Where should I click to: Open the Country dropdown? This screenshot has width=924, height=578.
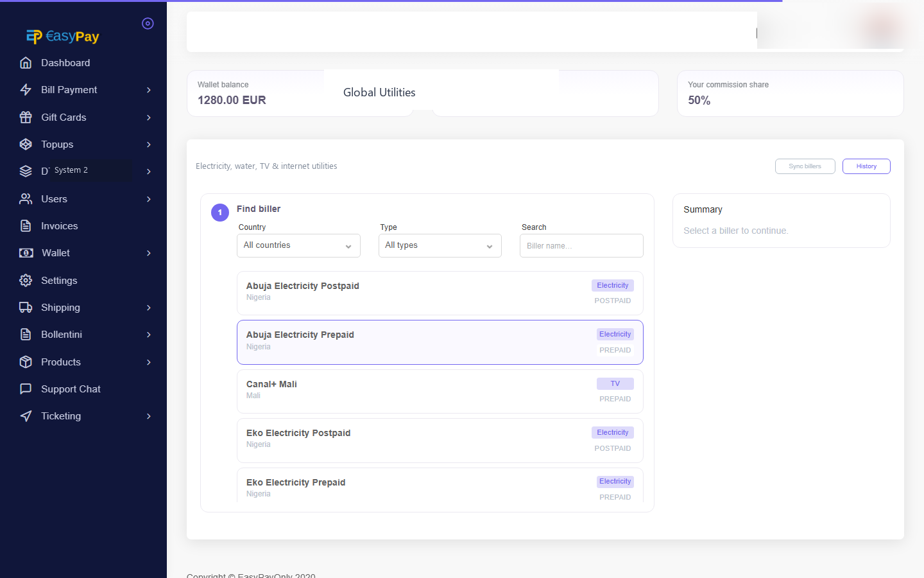(298, 245)
